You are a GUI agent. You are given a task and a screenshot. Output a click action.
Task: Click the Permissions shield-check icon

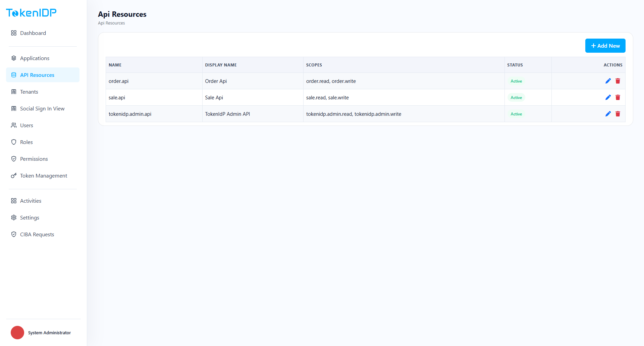coord(14,159)
